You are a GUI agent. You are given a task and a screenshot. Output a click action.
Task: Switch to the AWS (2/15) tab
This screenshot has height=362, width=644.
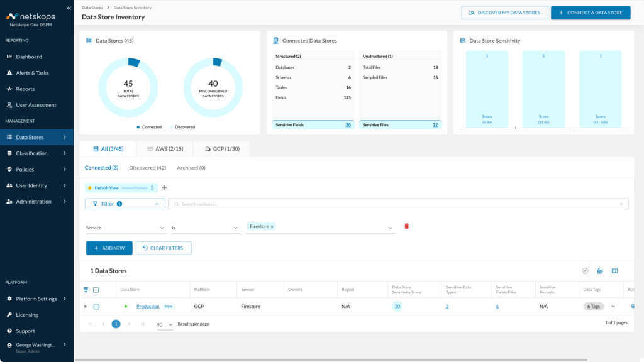click(165, 148)
